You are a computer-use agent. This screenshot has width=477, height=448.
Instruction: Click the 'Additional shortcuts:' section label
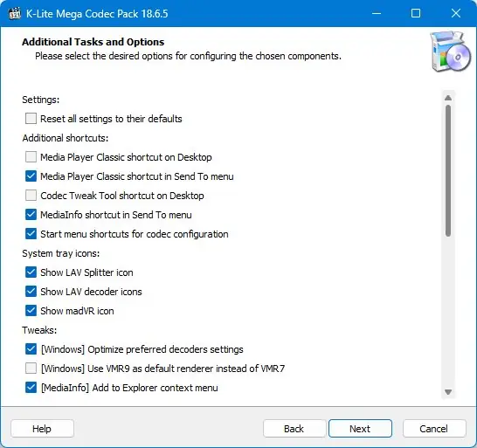[66, 138]
